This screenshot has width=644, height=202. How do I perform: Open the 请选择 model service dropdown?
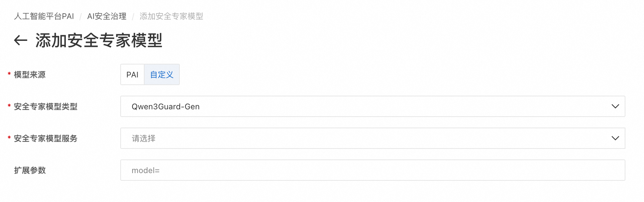tap(366, 139)
